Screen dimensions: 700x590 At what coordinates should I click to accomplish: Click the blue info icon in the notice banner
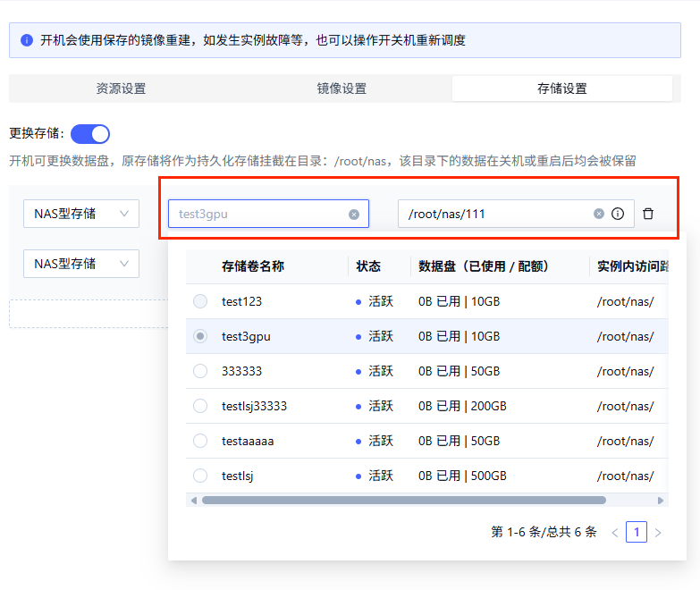click(27, 40)
